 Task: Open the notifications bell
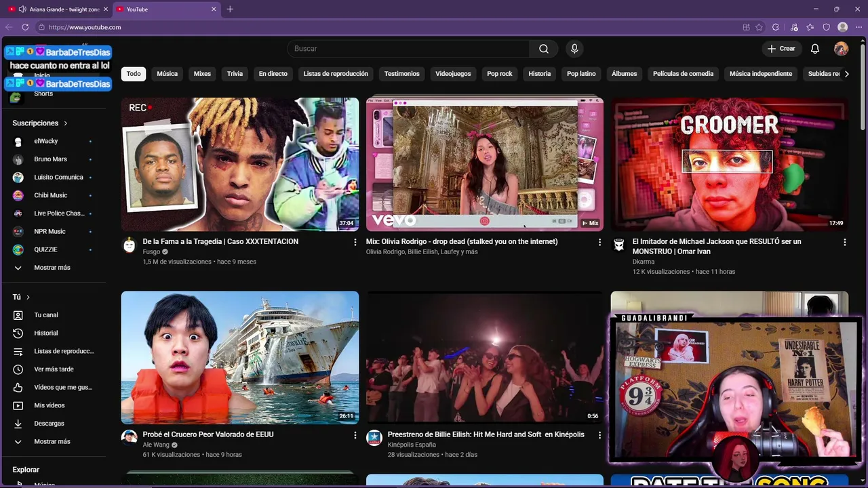(815, 49)
